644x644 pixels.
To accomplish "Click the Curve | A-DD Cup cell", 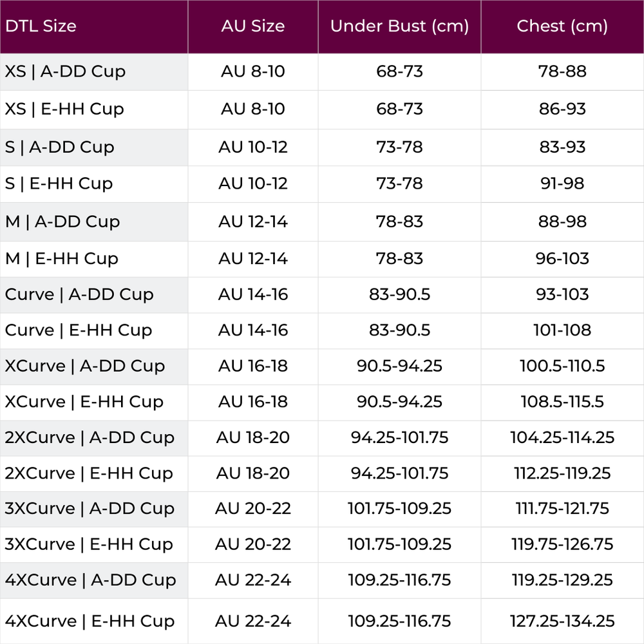I will pyautogui.click(x=79, y=295).
